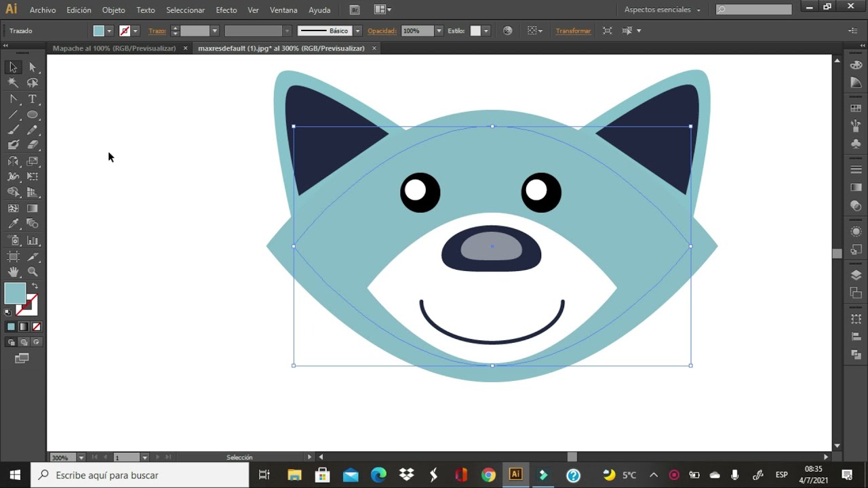Select the Selection (black arrow) tool
868x488 pixels.
(x=13, y=67)
